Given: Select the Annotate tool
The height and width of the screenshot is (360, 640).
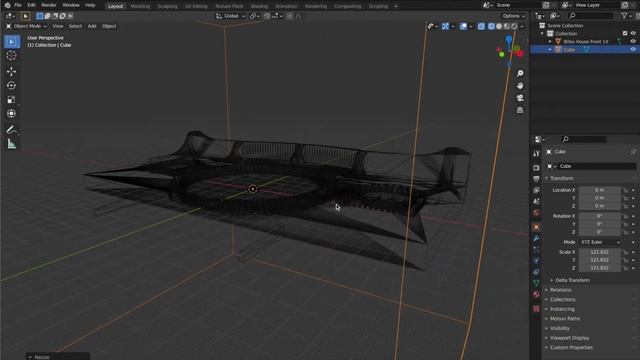Looking at the screenshot, I should [x=11, y=130].
